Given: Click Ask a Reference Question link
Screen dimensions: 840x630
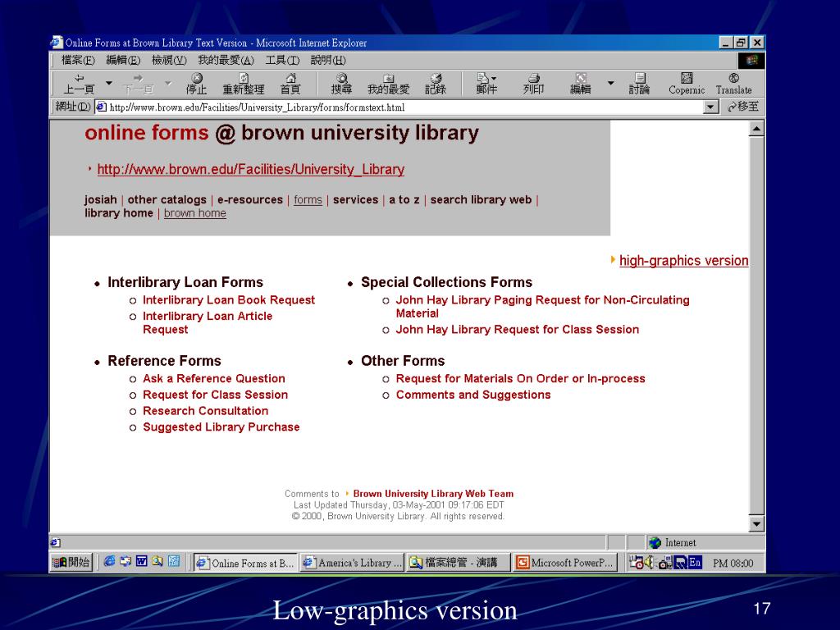Looking at the screenshot, I should coord(214,379).
